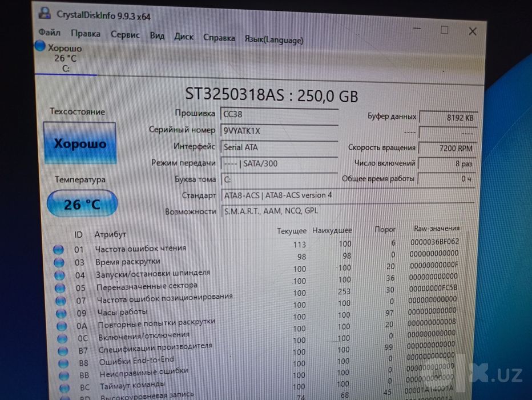
Task: Click the Прошивка field showing CC38
Action: point(279,114)
